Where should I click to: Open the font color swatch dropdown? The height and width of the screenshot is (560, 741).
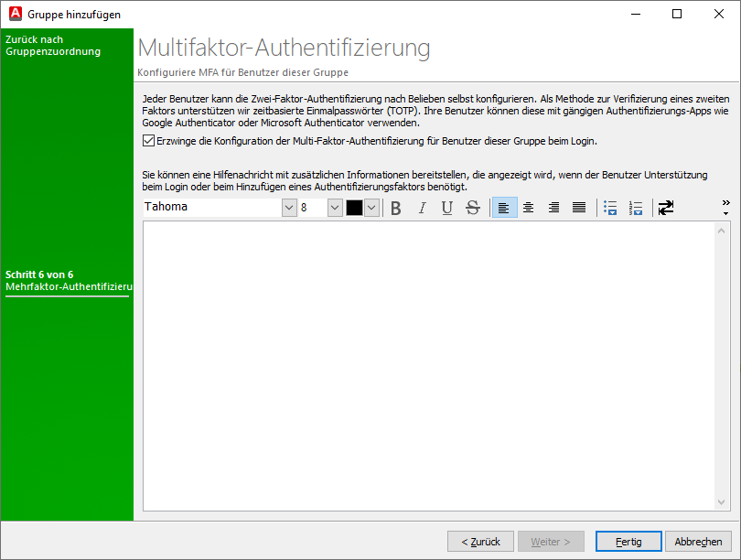pos(370,208)
